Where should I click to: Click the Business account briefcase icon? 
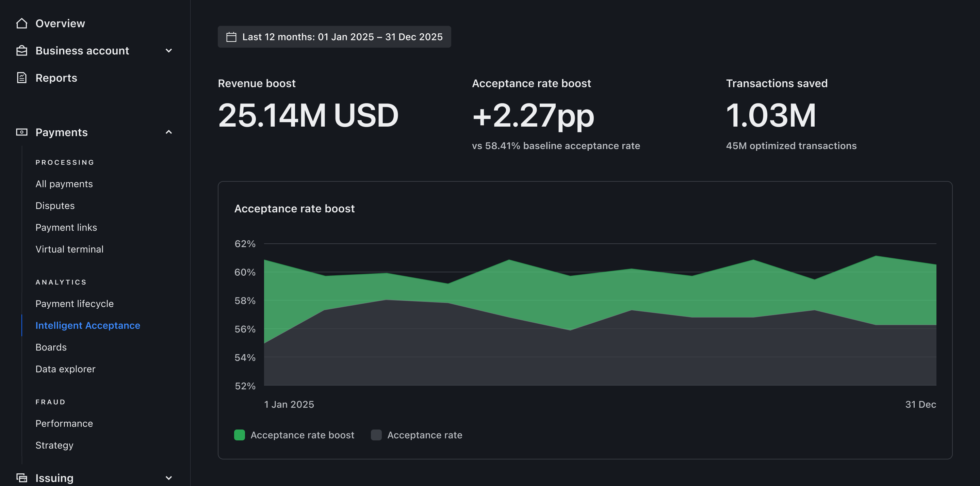coord(22,51)
